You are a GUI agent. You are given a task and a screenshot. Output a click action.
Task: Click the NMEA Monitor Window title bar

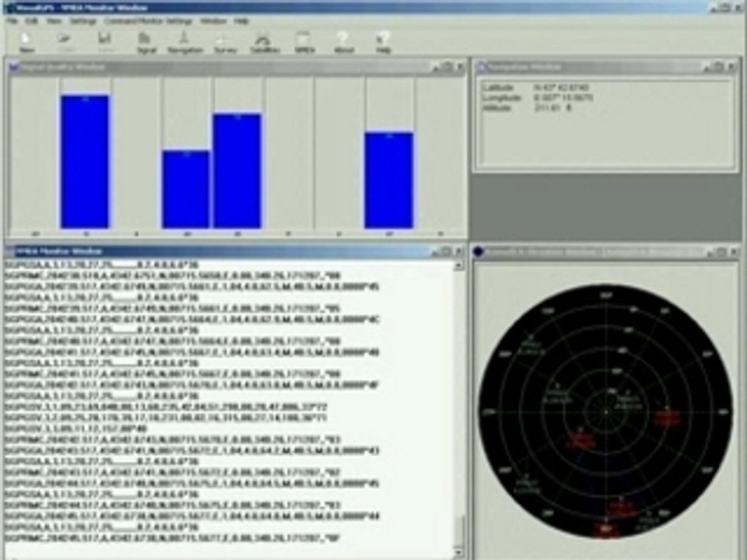(233, 251)
